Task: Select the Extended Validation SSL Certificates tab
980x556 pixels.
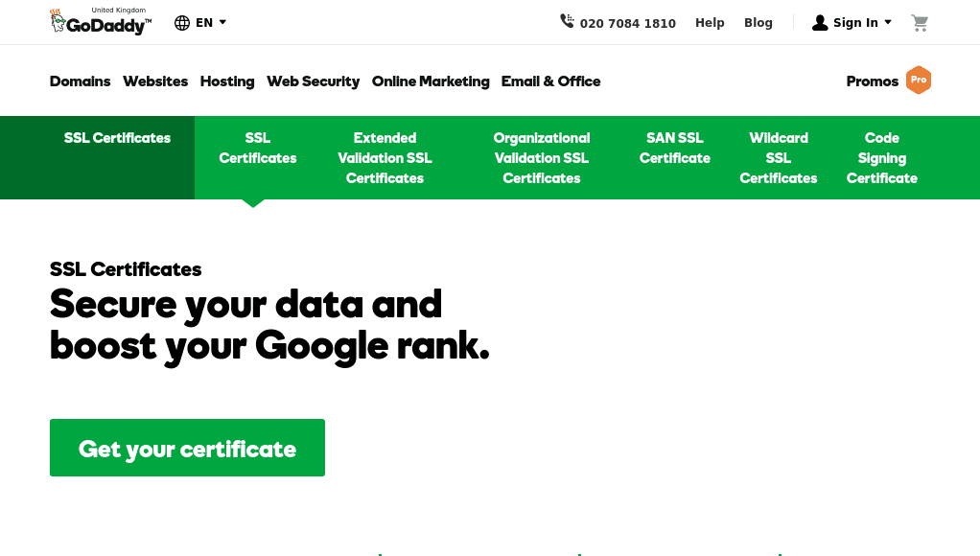Action: [385, 158]
